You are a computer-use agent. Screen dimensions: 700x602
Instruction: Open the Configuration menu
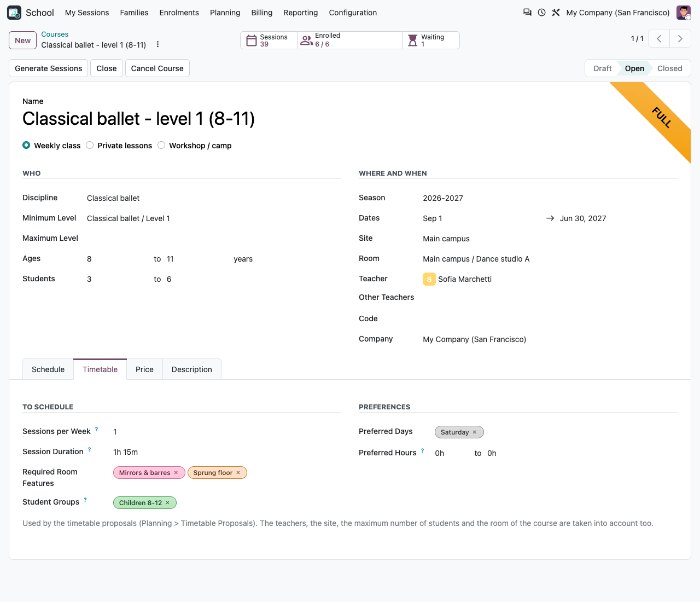353,13
